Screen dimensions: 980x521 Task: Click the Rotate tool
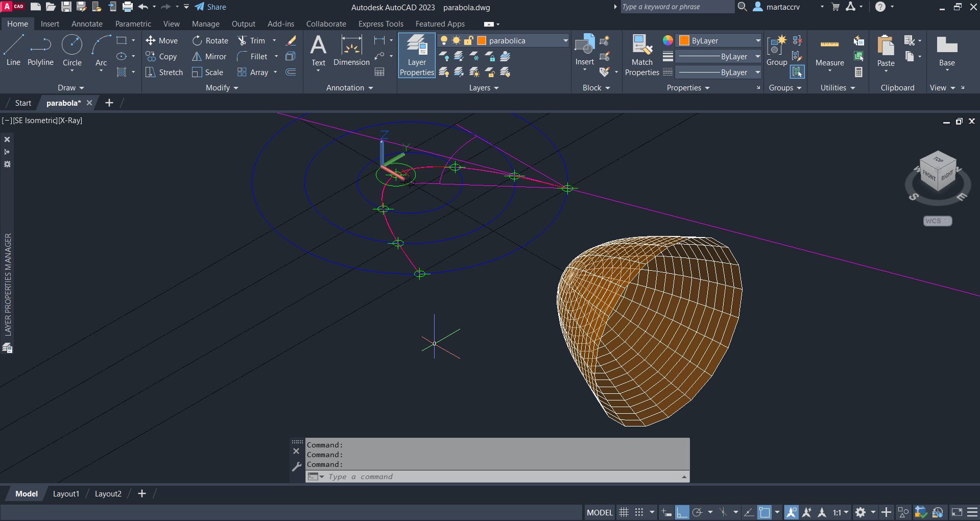tap(210, 41)
